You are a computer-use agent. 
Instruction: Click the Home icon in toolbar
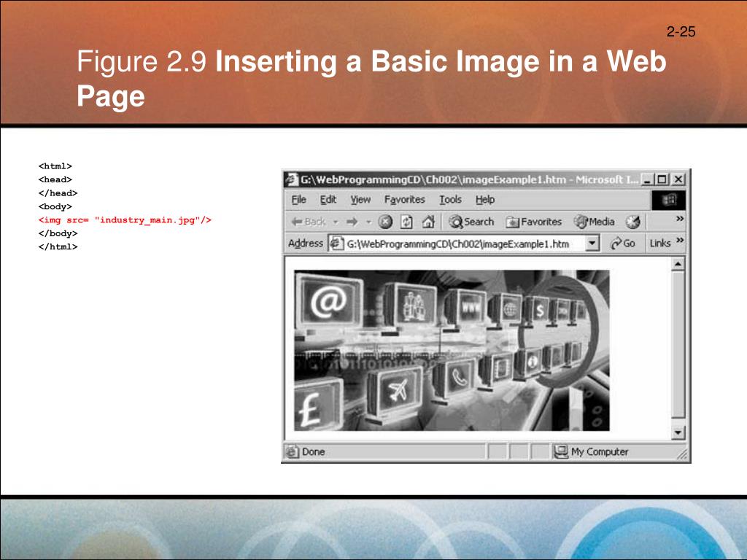coord(428,222)
